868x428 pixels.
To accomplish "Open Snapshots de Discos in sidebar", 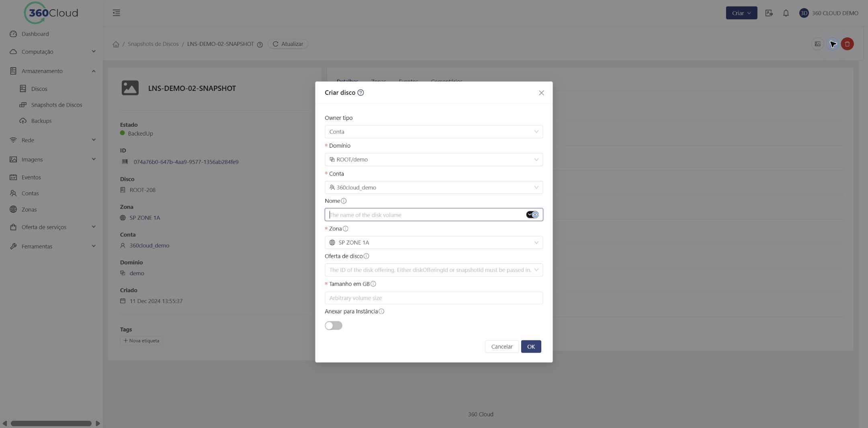I will tap(56, 105).
